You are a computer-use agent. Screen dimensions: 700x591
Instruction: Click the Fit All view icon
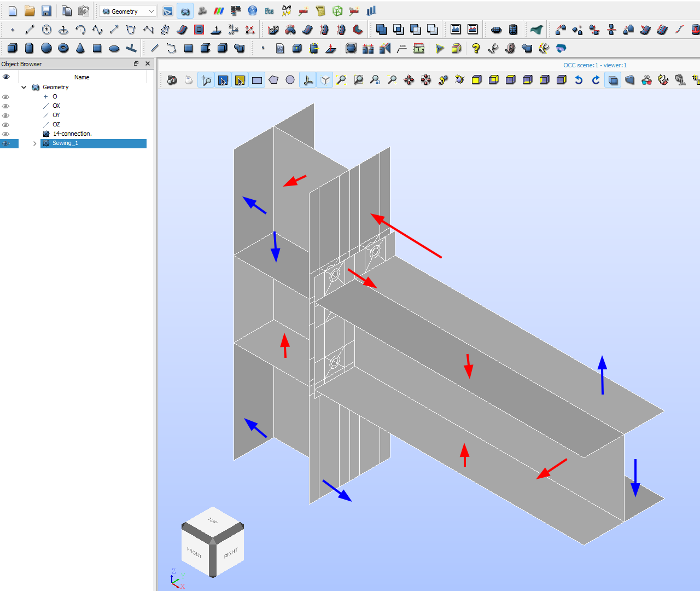[x=341, y=80]
